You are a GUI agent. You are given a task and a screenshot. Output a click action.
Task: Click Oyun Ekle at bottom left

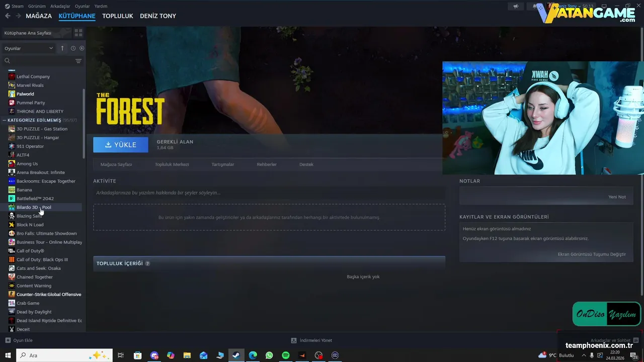click(19, 340)
